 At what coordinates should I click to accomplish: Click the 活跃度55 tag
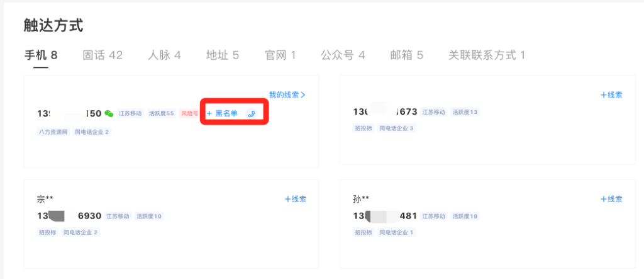(162, 113)
